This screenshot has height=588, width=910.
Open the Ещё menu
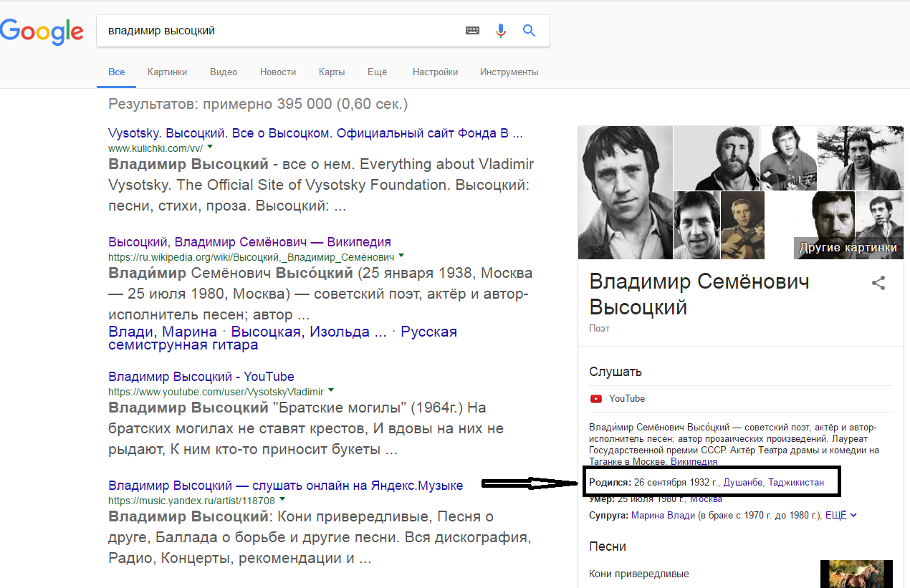click(x=377, y=72)
